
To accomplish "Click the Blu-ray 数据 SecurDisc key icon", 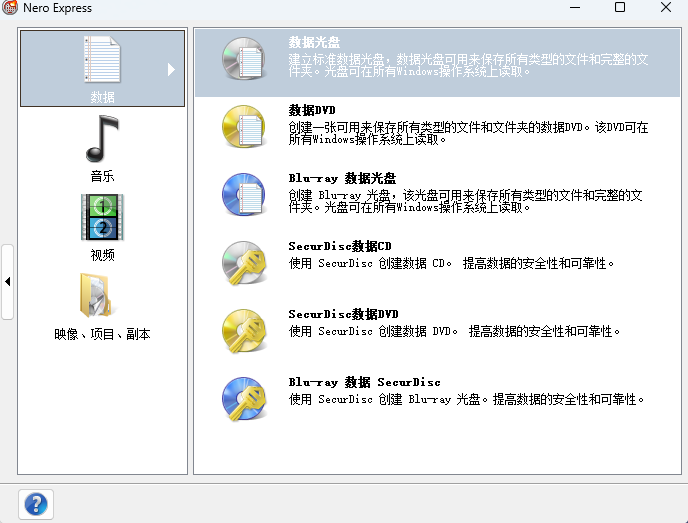I will tap(243, 398).
